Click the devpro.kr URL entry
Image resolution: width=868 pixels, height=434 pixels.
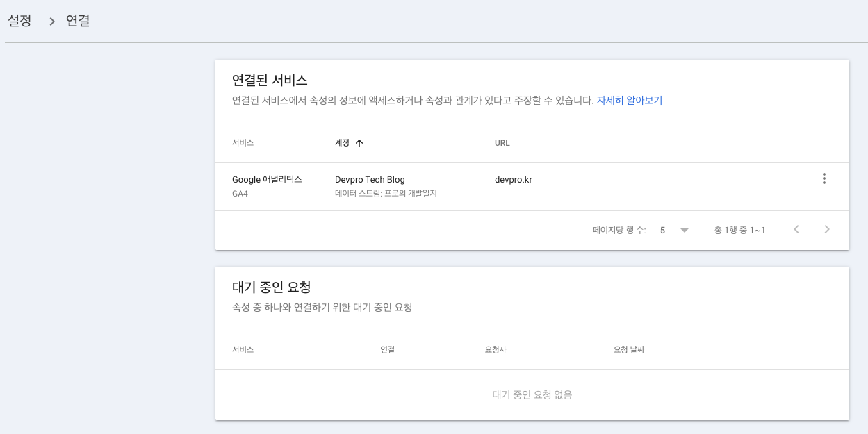click(x=513, y=179)
